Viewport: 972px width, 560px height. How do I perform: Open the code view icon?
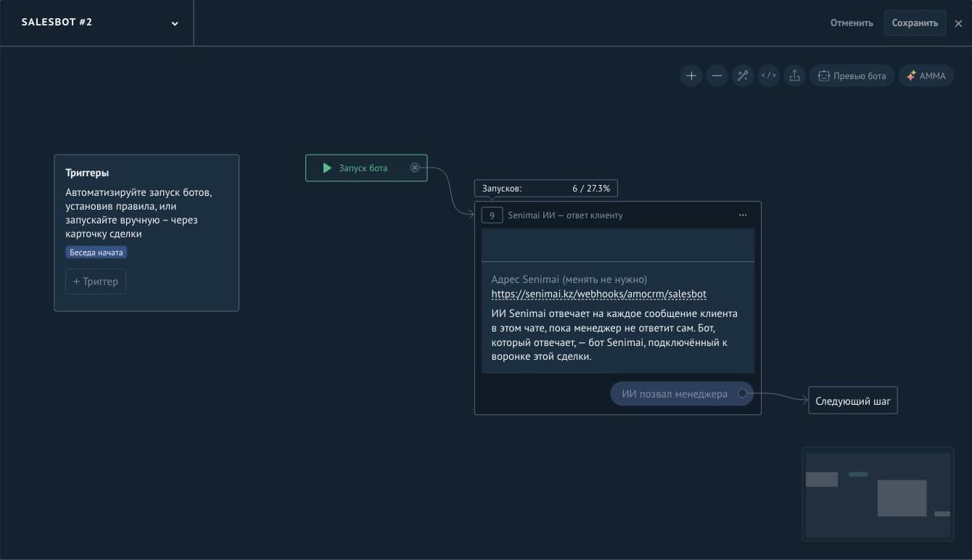[x=769, y=75]
